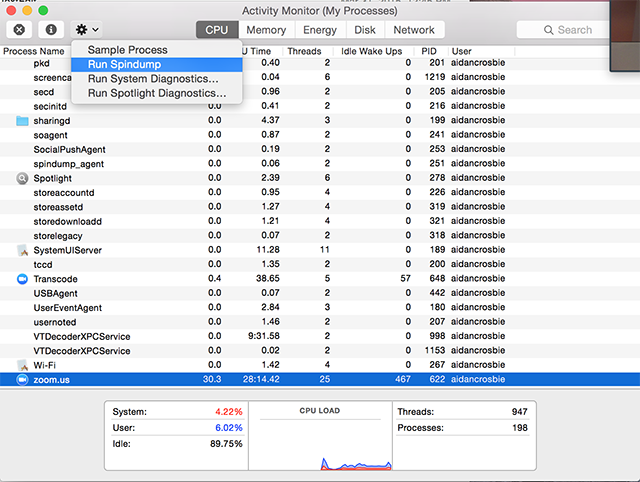Select the spindump_agent process row

320,164
